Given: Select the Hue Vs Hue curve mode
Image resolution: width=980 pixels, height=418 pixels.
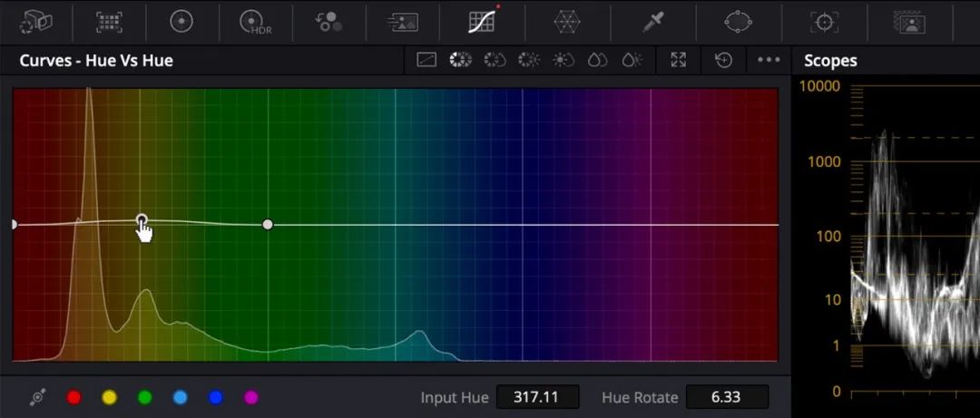Looking at the screenshot, I should click(461, 60).
